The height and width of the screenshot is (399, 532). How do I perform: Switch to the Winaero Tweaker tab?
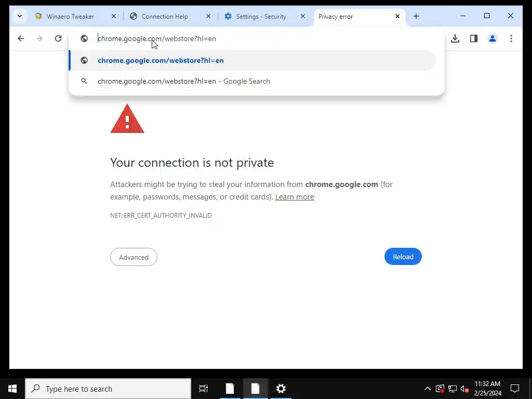pos(70,16)
